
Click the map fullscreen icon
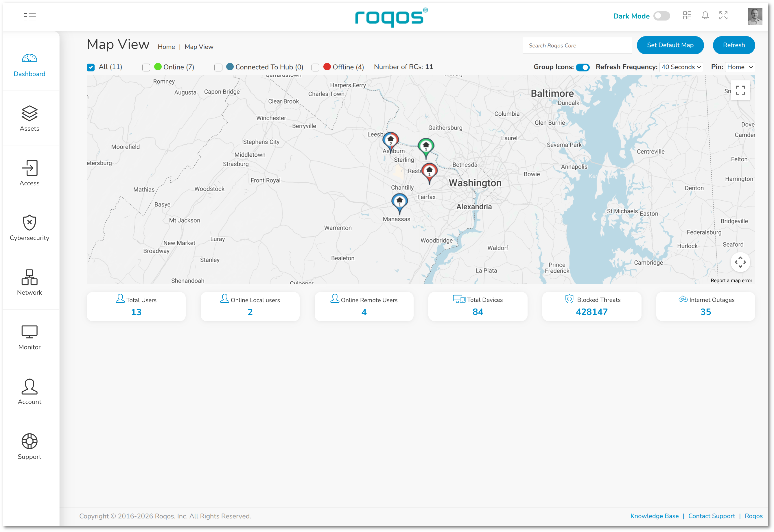pos(740,90)
